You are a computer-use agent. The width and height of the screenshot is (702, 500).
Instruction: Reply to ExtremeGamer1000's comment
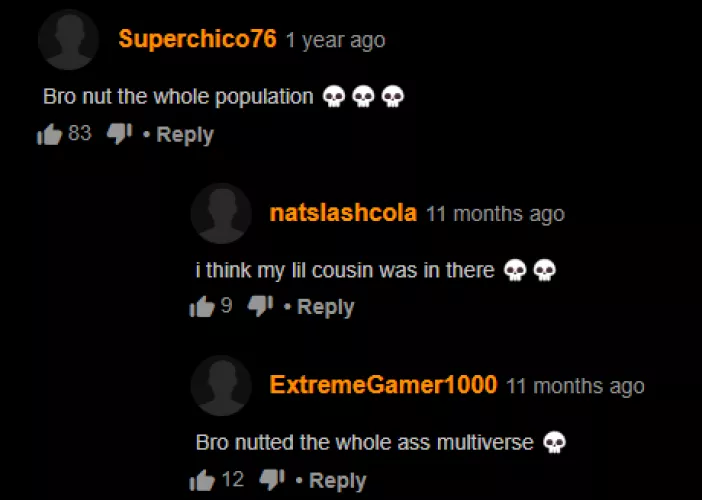[x=338, y=481]
